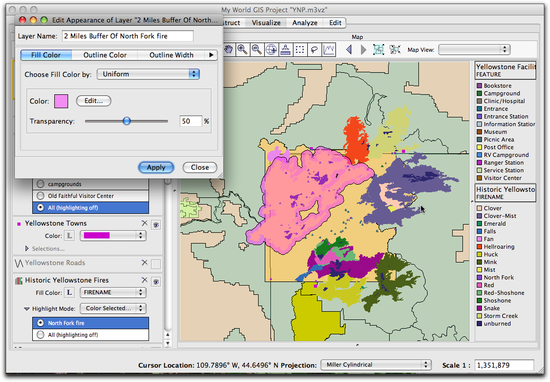This screenshot has height=382, width=550.
Task: Select the lasso selection tool
Action: pos(314,49)
